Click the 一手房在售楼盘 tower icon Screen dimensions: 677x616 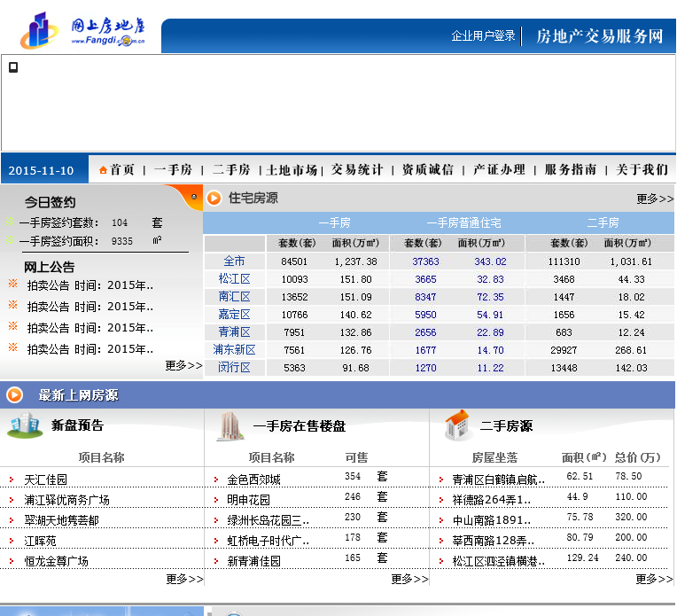230,426
